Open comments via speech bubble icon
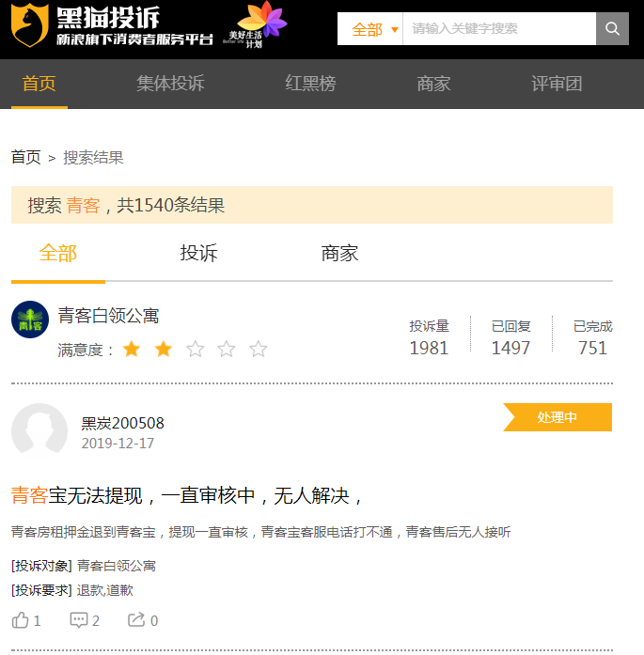The width and height of the screenshot is (644, 655). click(79, 620)
